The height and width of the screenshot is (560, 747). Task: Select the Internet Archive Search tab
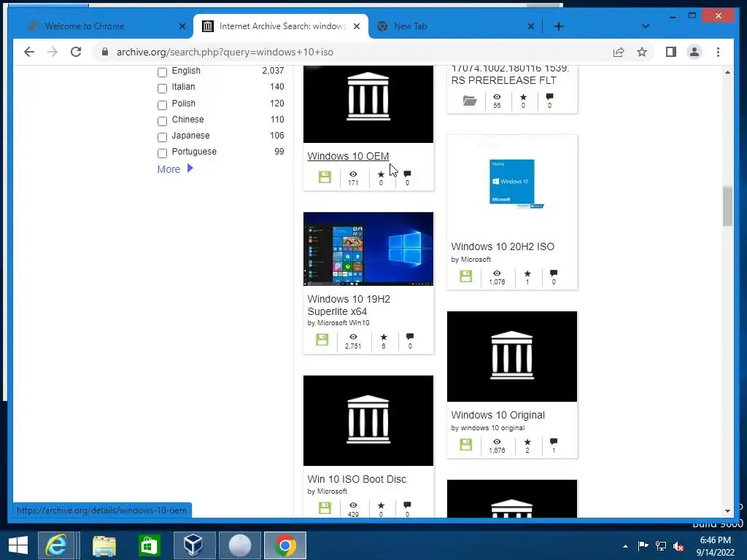[x=281, y=26]
